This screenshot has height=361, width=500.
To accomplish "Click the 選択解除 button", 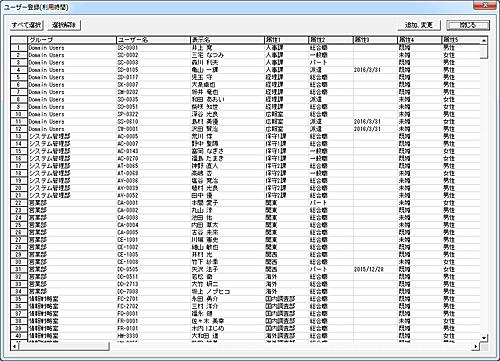I will point(64,25).
